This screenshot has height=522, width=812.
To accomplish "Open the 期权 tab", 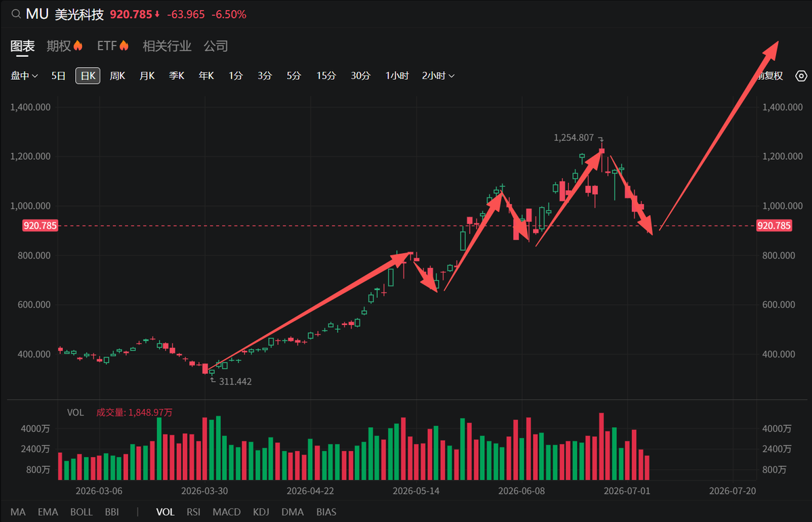I will [x=58, y=46].
